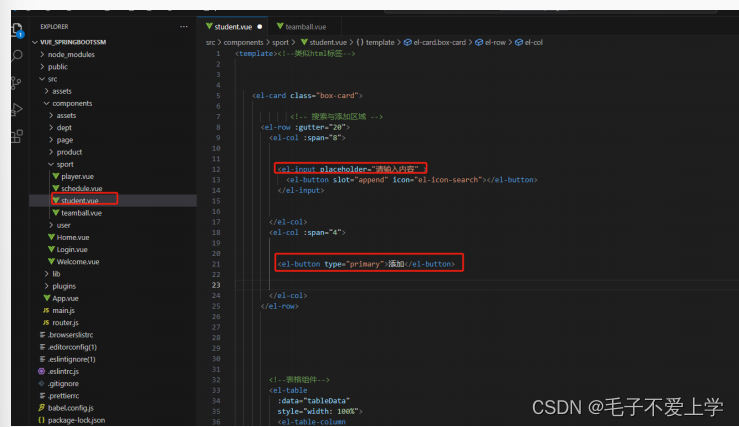Click the el-row symbol icon in breadcrumb
Image resolution: width=739 pixels, height=427 pixels.
(479, 42)
